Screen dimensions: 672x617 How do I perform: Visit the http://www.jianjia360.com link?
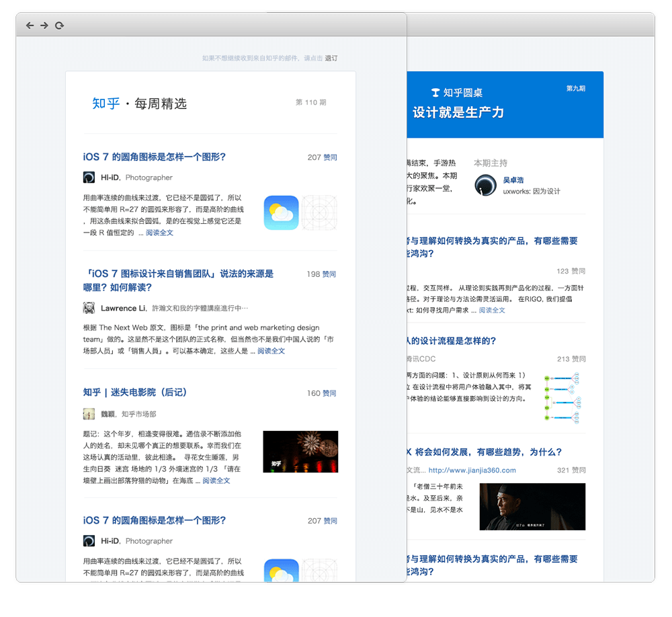point(472,470)
